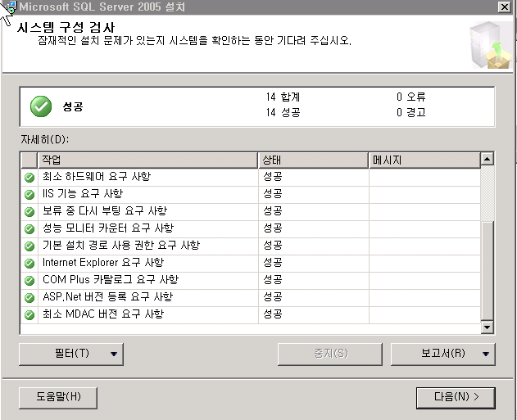The image size is (517, 420).
Task: Click the setup box icon in the header
Action: pyautogui.click(x=490, y=45)
